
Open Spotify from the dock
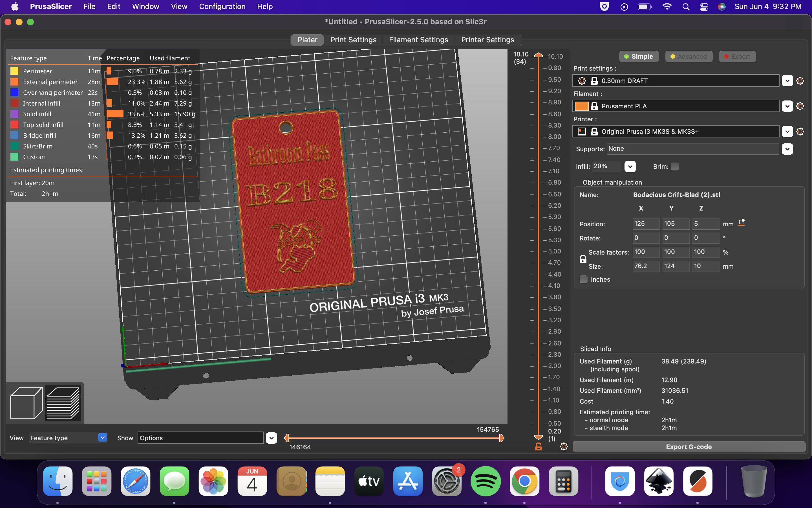tap(486, 481)
